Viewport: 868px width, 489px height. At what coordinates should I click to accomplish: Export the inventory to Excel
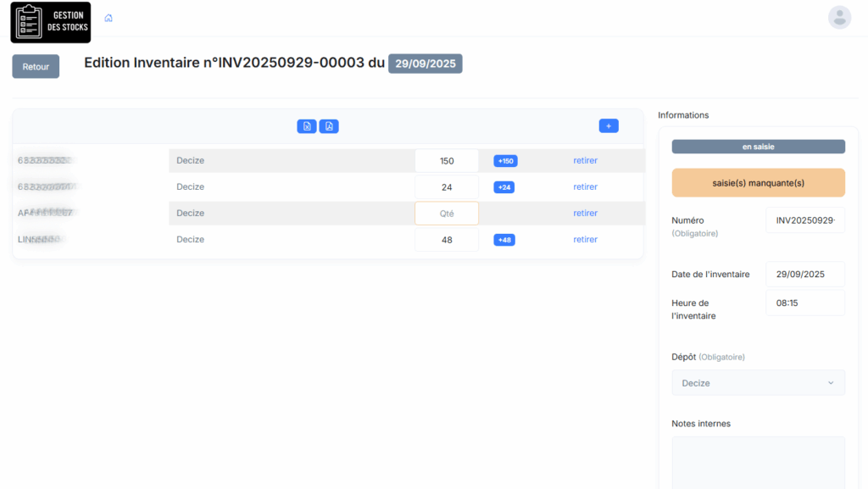tap(306, 126)
